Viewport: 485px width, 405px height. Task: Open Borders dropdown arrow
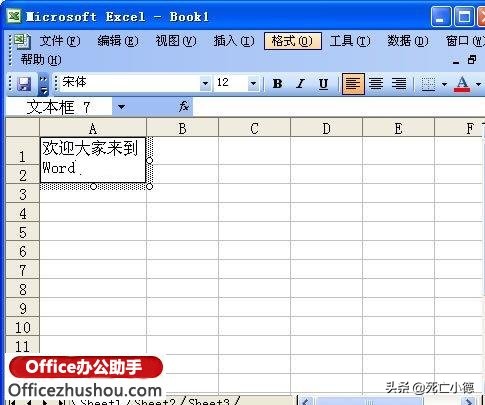point(444,84)
